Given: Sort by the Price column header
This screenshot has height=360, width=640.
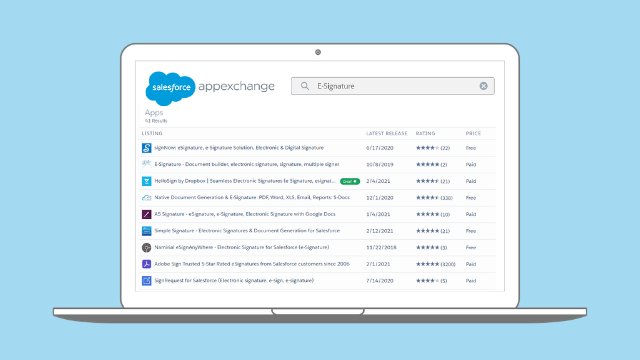Looking at the screenshot, I should [473, 133].
